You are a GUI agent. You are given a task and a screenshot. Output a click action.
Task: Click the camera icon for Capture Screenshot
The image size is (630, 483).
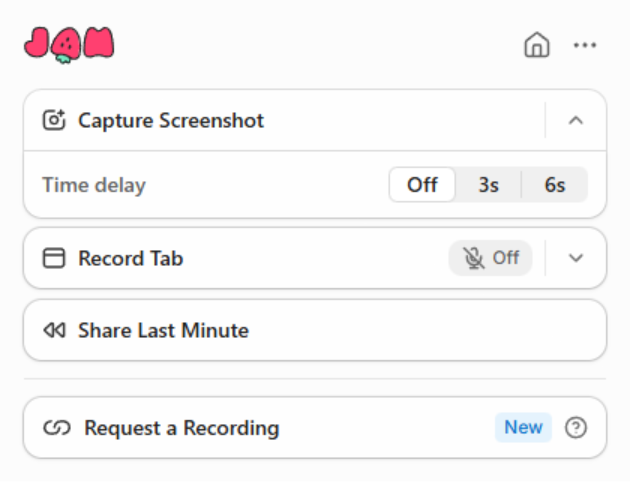point(54,121)
